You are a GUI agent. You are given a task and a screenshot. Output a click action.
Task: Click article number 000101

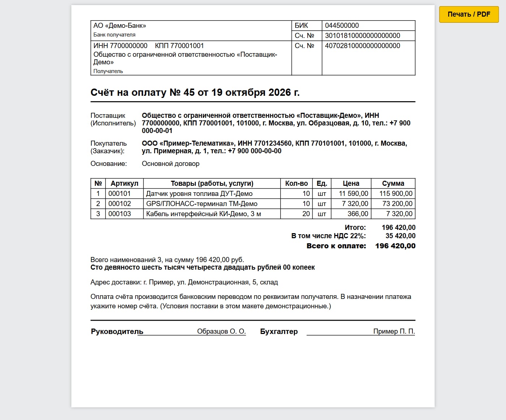[120, 194]
